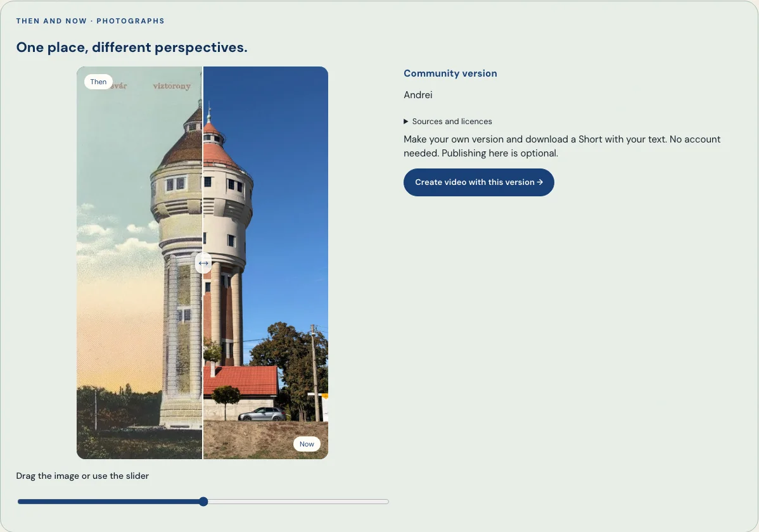Expand Sources and licences details
The image size is (759, 532).
coord(448,122)
